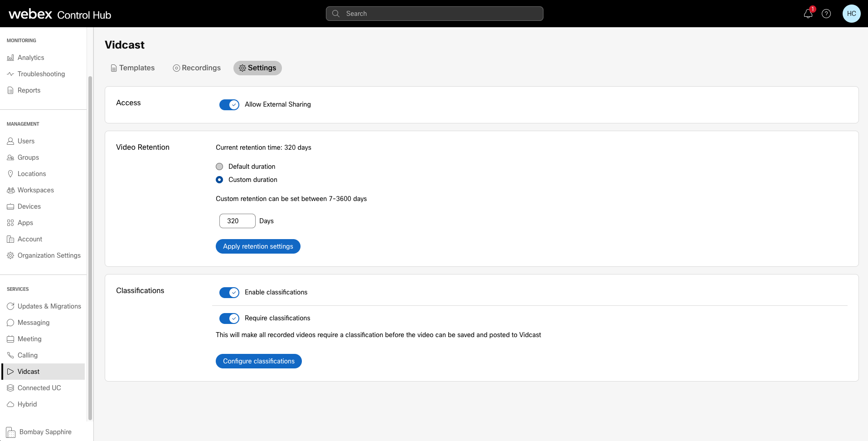Turn off Require classifications toggle
This screenshot has width=868, height=441.
[229, 318]
